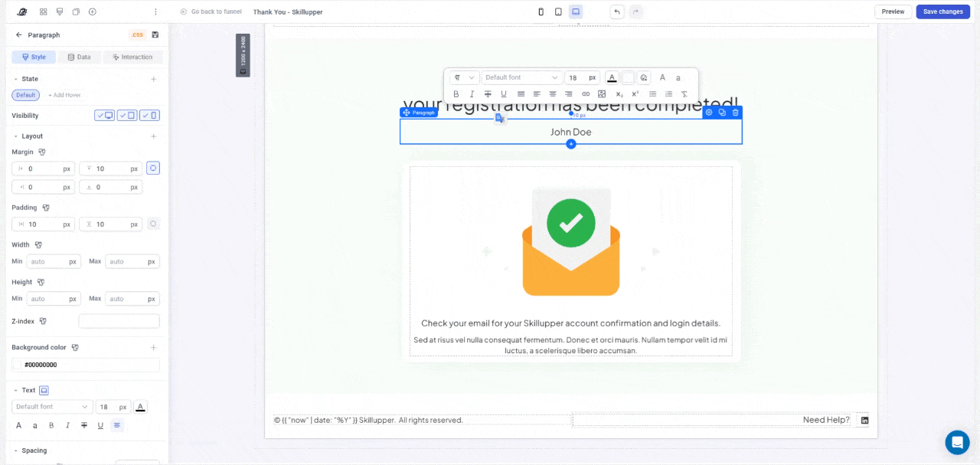Click the Background color swatch in side panel
The image size is (980, 465).
click(18, 365)
